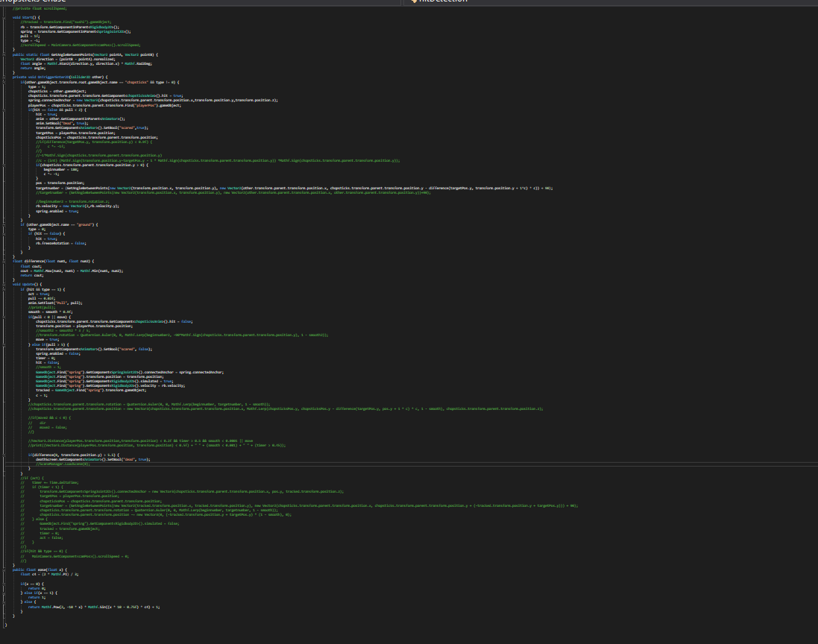Screen dimensions: 818x644
Task: Click the "move = true;" line
Action: 48,339
